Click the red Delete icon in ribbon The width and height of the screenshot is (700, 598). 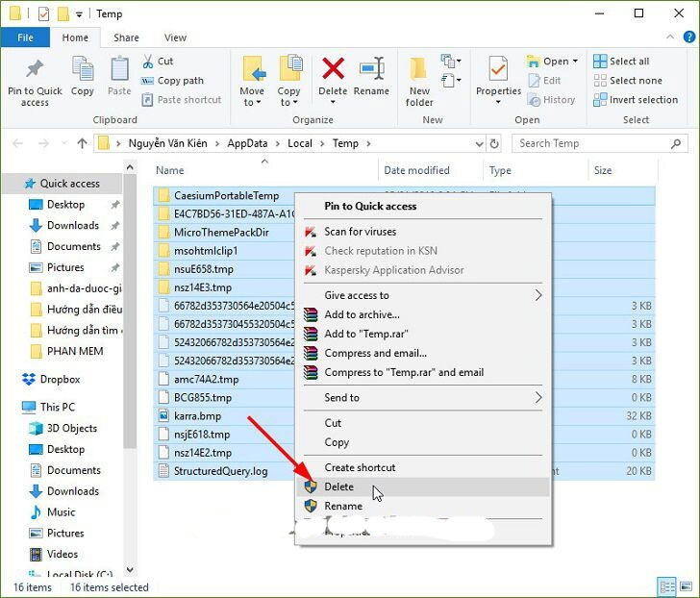333,71
